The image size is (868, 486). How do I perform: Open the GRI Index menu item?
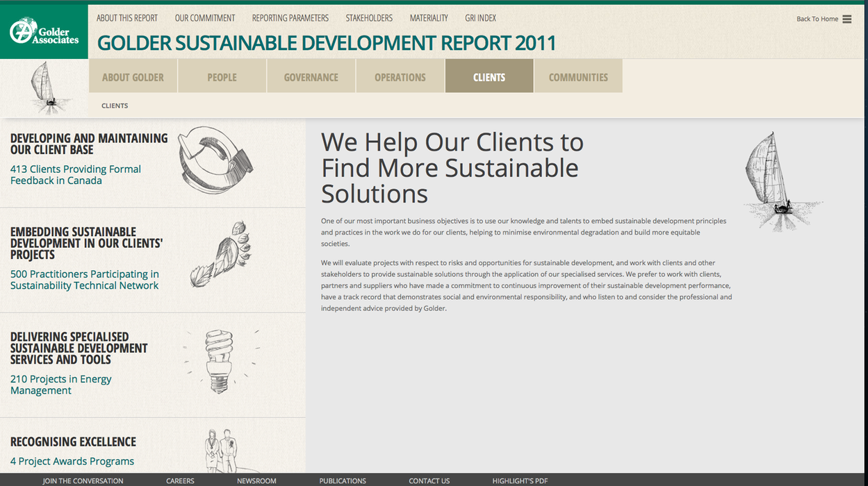(480, 18)
